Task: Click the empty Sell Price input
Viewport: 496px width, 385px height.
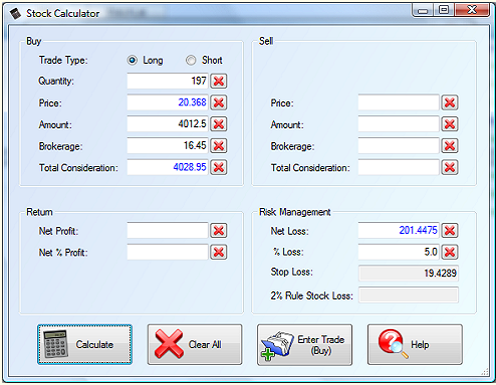Action: click(x=399, y=103)
